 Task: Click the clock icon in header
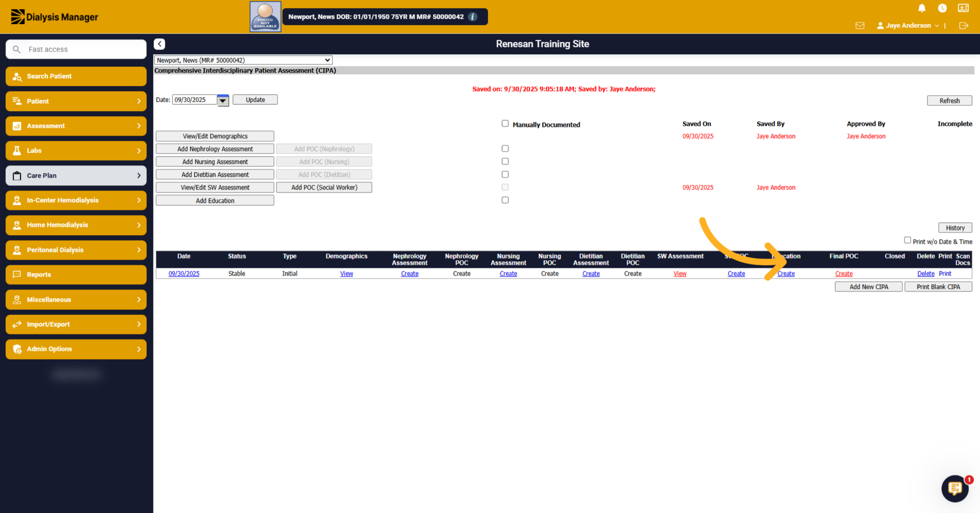942,8
